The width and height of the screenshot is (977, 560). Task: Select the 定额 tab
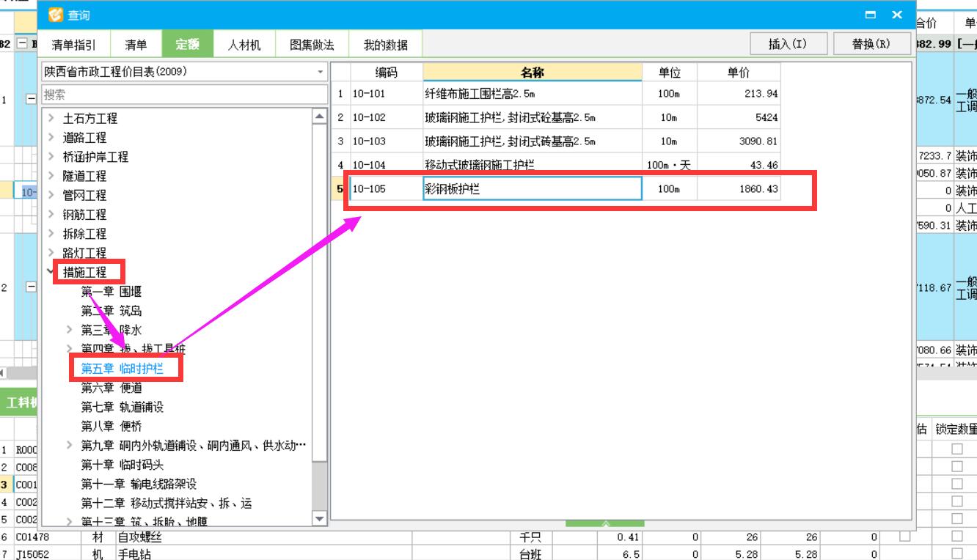pyautogui.click(x=188, y=45)
